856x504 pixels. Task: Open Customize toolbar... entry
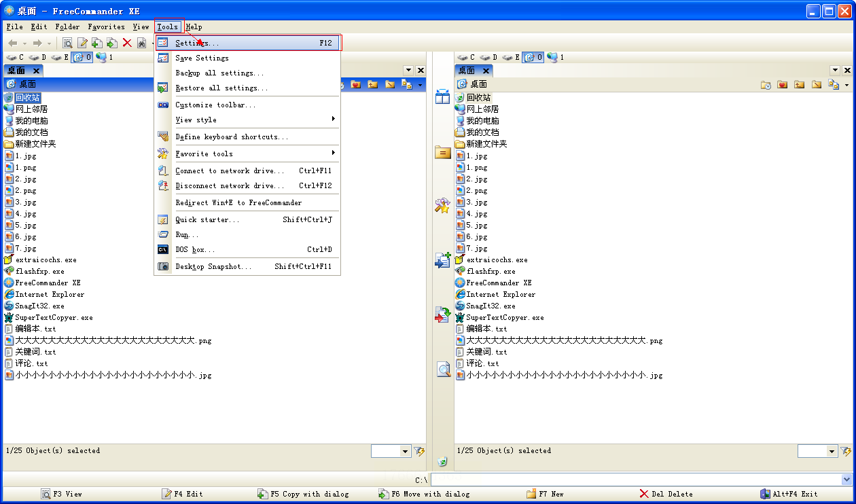(x=247, y=105)
